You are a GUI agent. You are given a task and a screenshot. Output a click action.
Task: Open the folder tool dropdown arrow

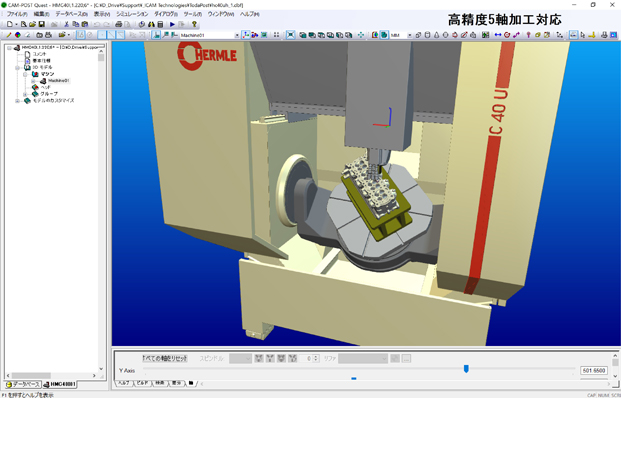[x=68, y=35]
